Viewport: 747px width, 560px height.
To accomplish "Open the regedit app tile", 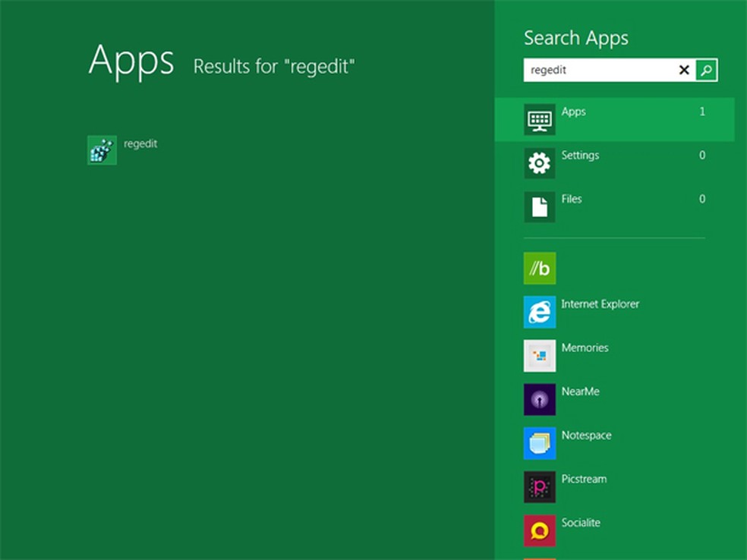I will [x=102, y=149].
